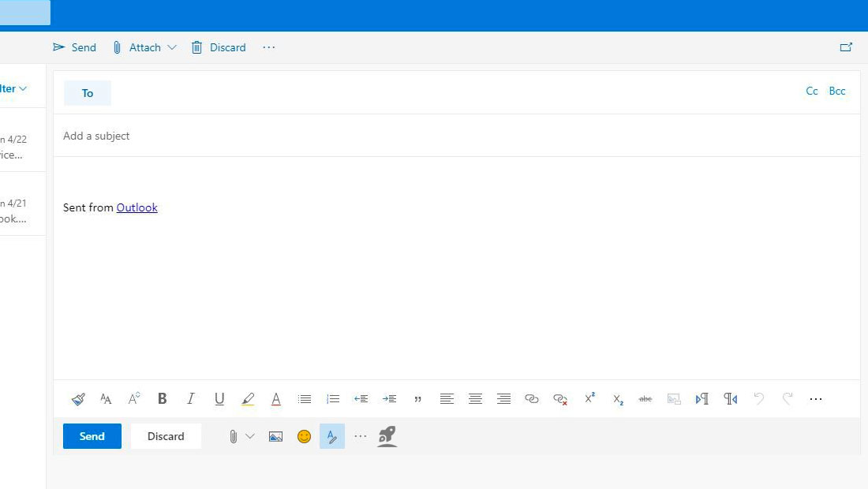Image resolution: width=868 pixels, height=489 pixels.
Task: Show the Cc field
Action: 811,91
